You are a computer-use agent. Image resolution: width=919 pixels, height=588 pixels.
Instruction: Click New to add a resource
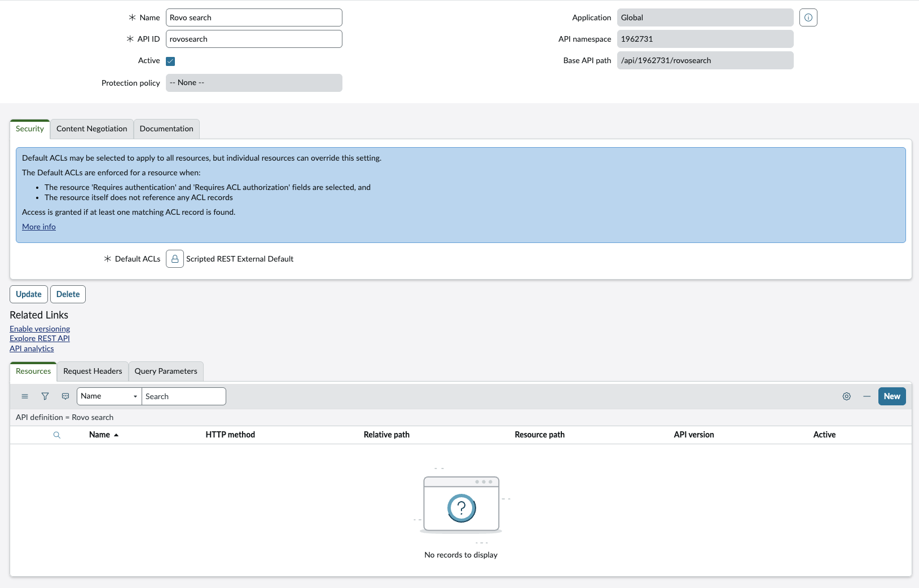[892, 396]
